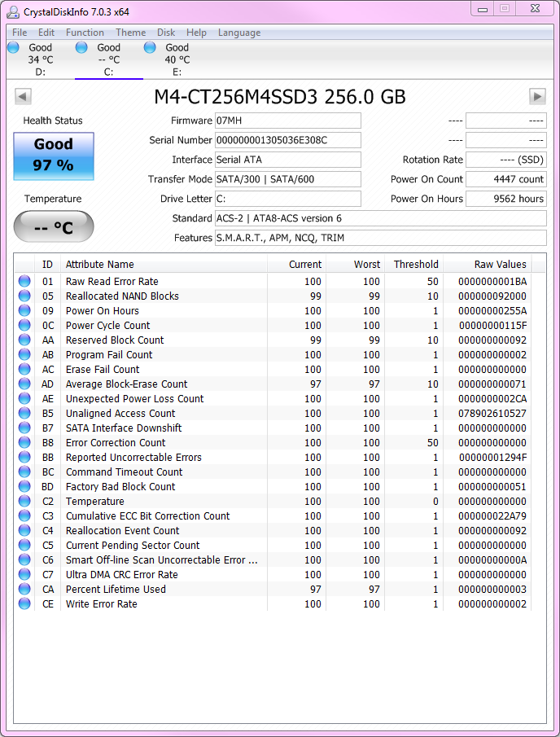560x737 pixels.
Task: Click status orb of Error Correction Count
Action: tap(24, 442)
